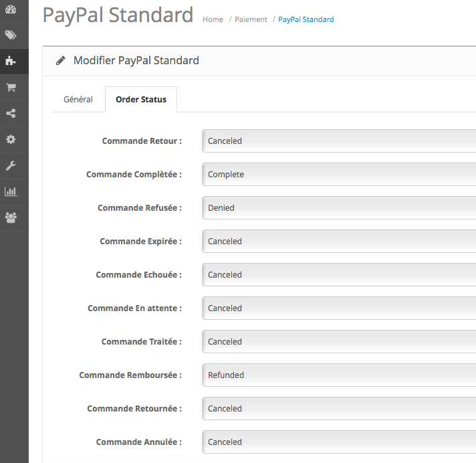Click the Commande Retournée label
This screenshot has width=476, height=463.
[134, 408]
